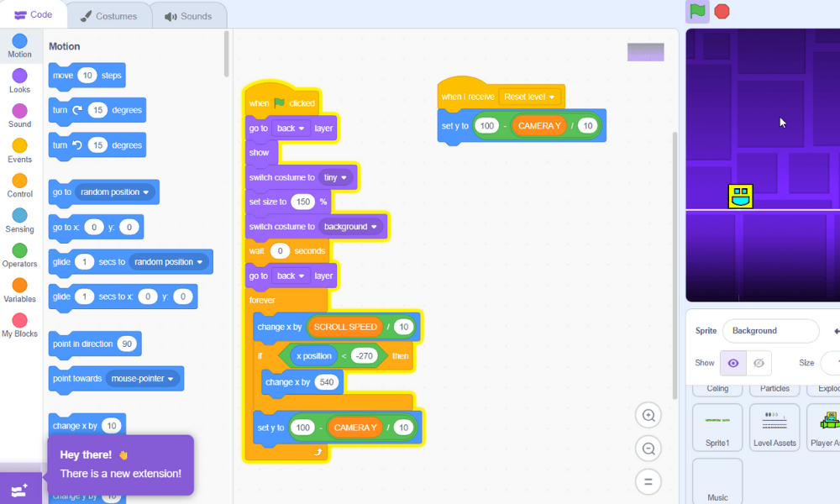Click the sprite name field 'Background'

[x=769, y=331]
